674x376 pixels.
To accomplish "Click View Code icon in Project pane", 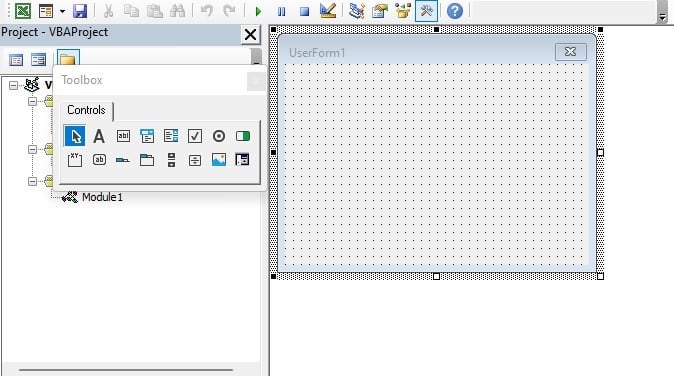I will point(16,60).
